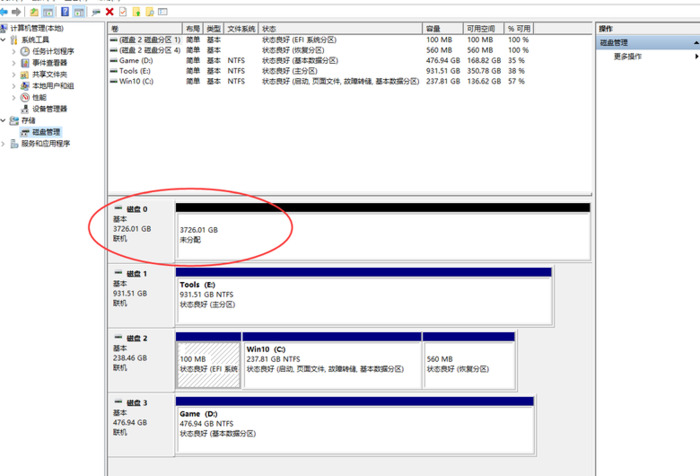Select 本地用户和组 in the tree
This screenshot has height=476, width=700.
52,86
